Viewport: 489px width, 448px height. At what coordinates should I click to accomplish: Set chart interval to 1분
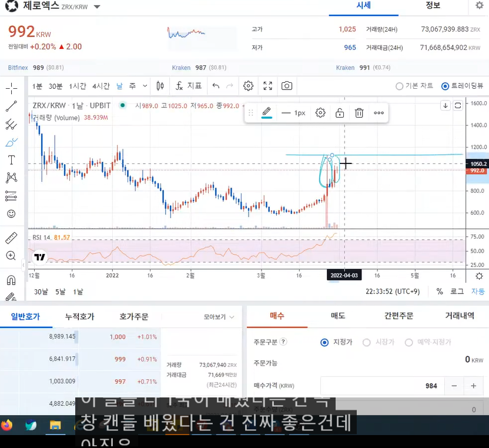tap(37, 86)
